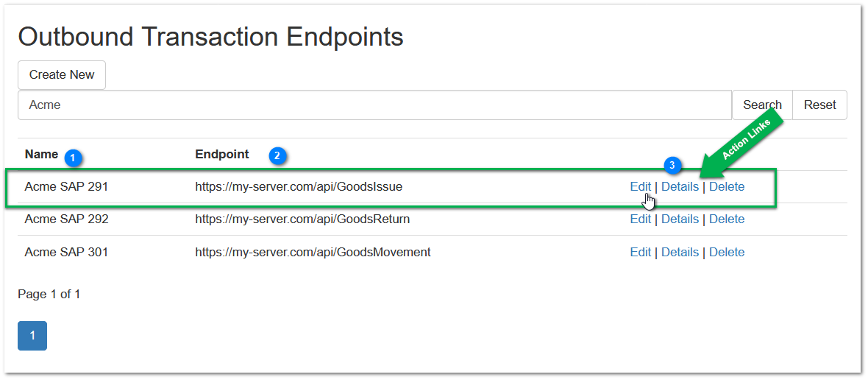View Details for Acme SAP 292
Screen dimensions: 868x380
680,219
